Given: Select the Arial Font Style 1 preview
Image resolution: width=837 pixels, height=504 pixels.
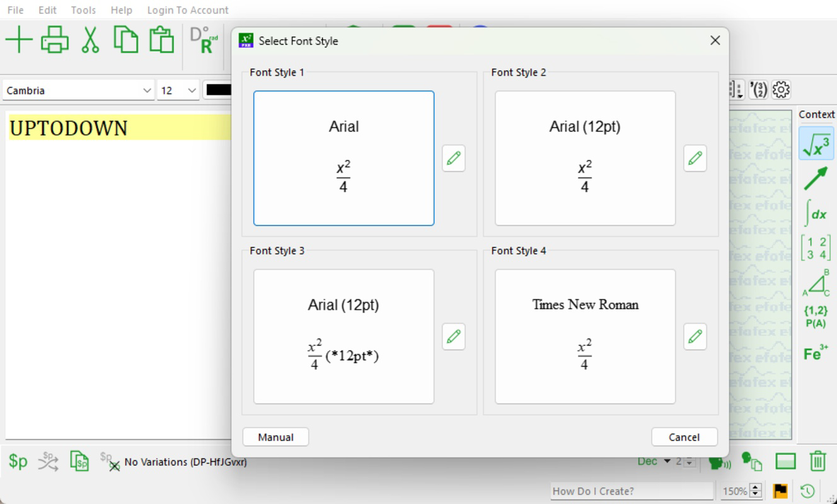Looking at the screenshot, I should pyautogui.click(x=343, y=158).
